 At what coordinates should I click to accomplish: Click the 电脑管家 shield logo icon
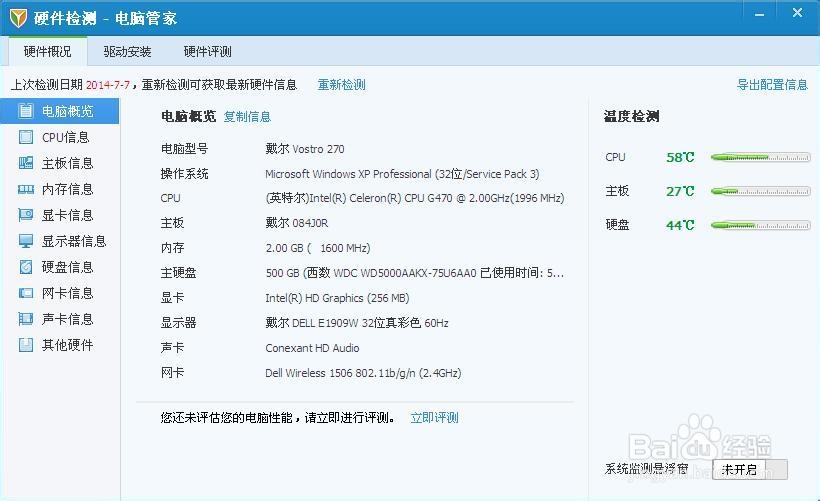(19, 18)
